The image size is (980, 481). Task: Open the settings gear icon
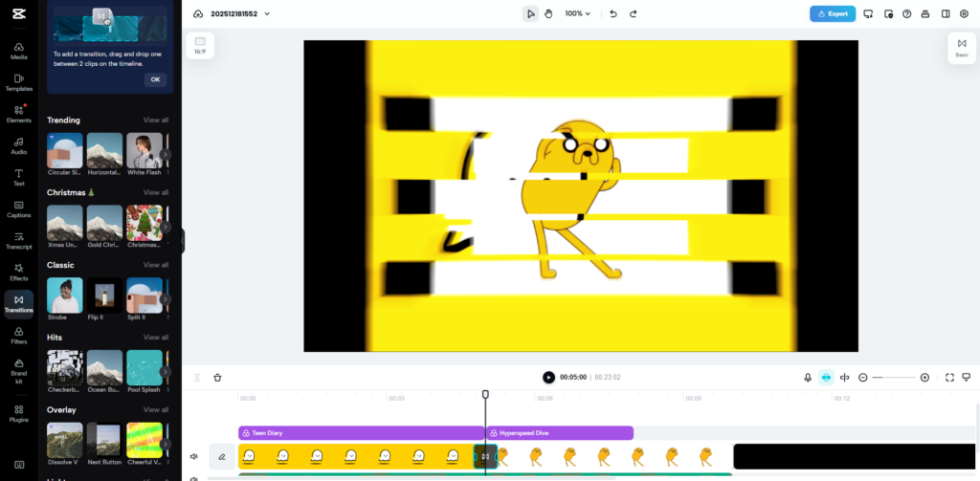pos(964,14)
